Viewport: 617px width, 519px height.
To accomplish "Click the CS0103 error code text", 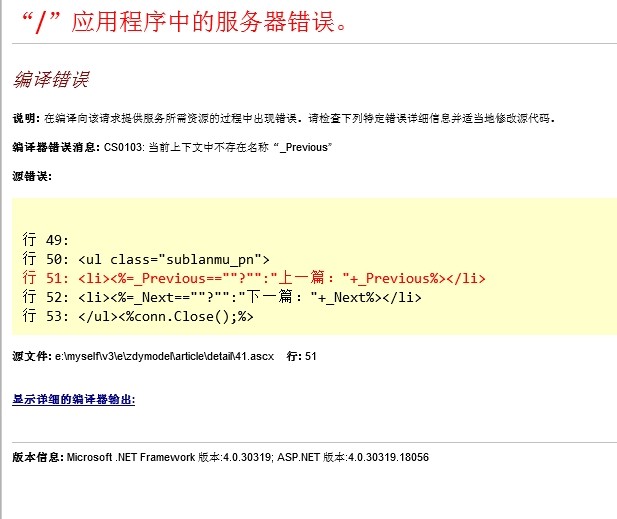I will point(123,147).
